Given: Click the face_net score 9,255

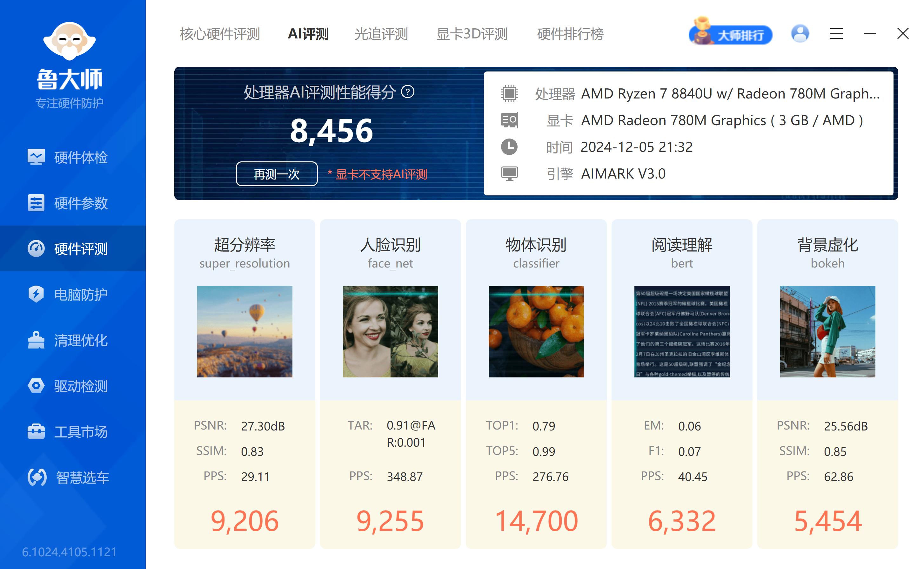Looking at the screenshot, I should [x=390, y=522].
